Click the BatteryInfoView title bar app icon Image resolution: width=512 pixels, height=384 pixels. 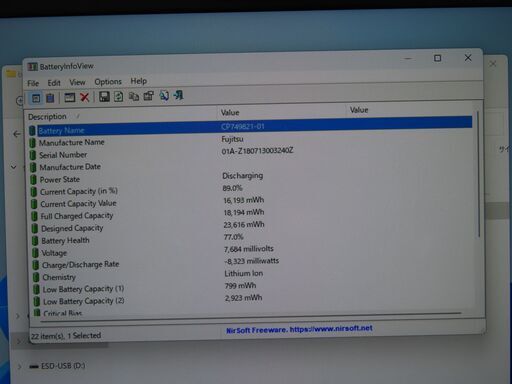(x=32, y=67)
